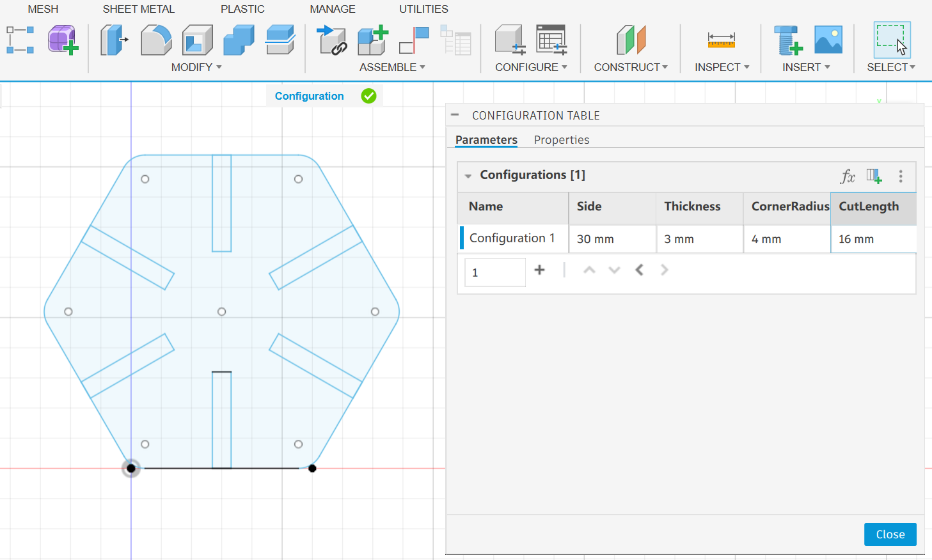Collapse the Configuration Table panel

pos(455,115)
